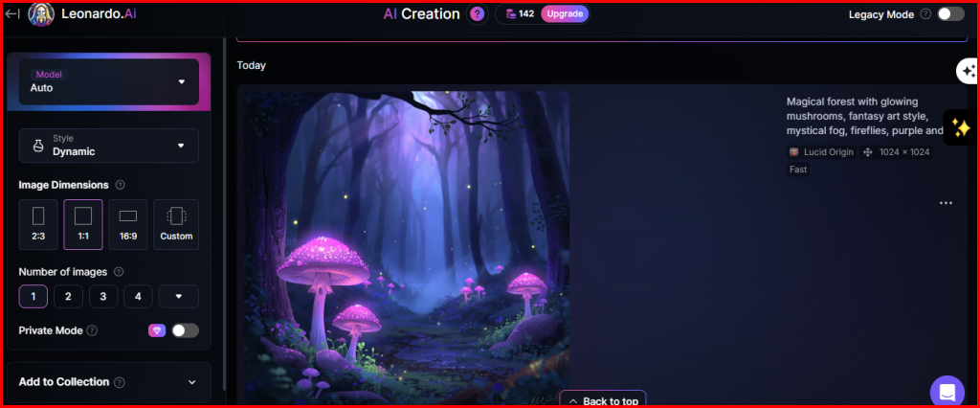The height and width of the screenshot is (408, 980).
Task: Click the 1024 × 1024 dimensions tag
Action: (x=896, y=152)
